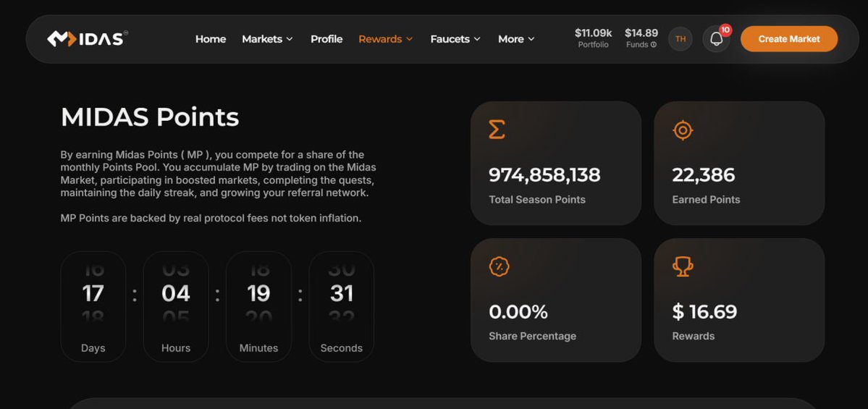This screenshot has width=868, height=409.
Task: Click the info icon beside Funds
Action: point(654,45)
